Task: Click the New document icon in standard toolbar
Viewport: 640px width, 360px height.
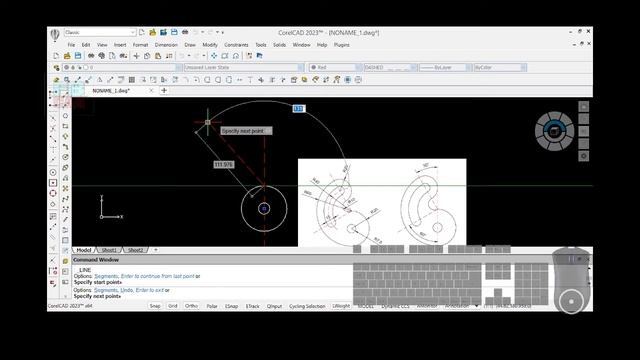Action: click(56, 56)
